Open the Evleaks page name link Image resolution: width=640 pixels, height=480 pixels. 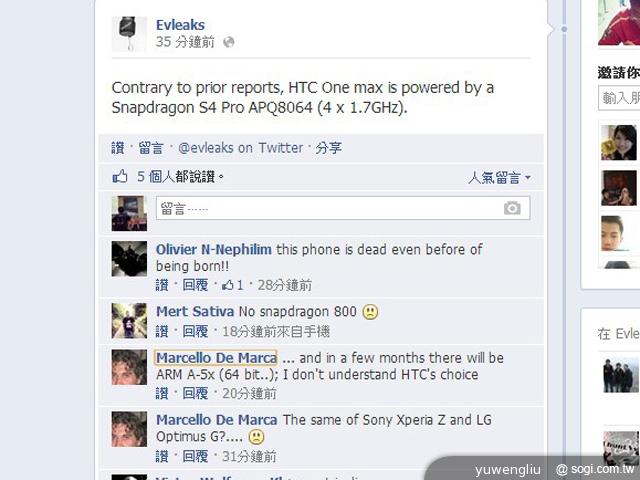point(180,25)
